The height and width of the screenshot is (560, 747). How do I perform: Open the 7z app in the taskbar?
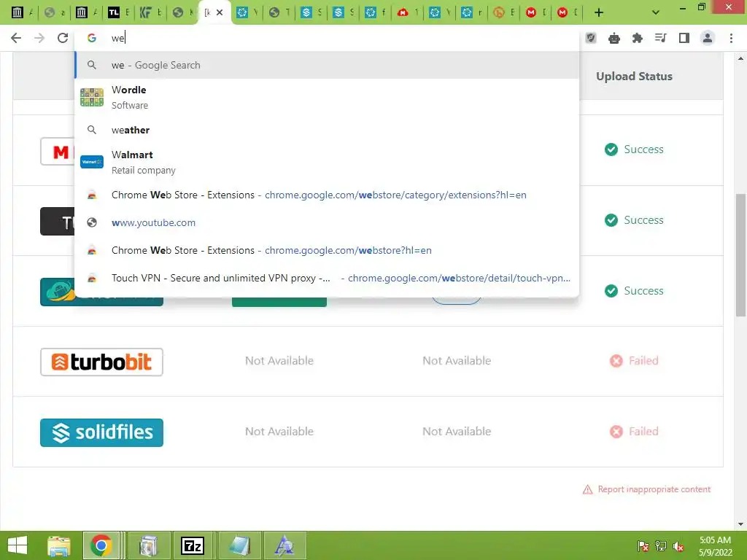click(x=193, y=545)
